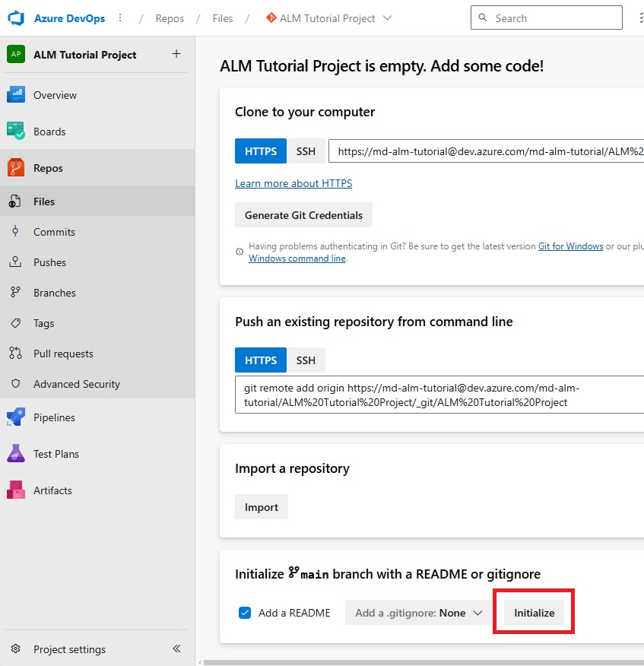Toggle the Add a README checkbox
This screenshot has height=666, width=644.
pos(245,613)
